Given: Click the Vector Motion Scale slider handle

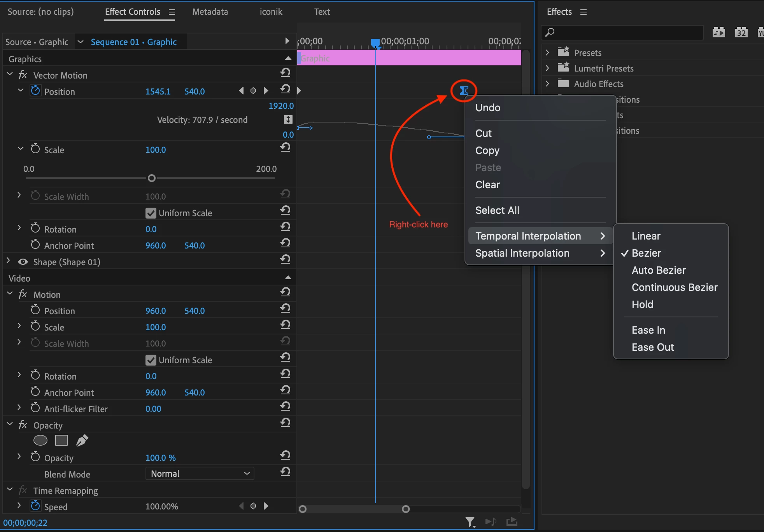Looking at the screenshot, I should click(152, 178).
